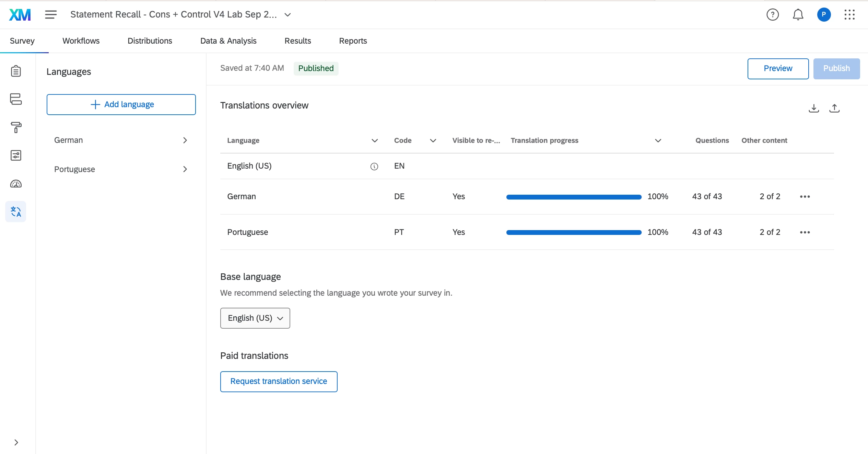Sort by the Language column chevron
The image size is (868, 454).
point(374,140)
